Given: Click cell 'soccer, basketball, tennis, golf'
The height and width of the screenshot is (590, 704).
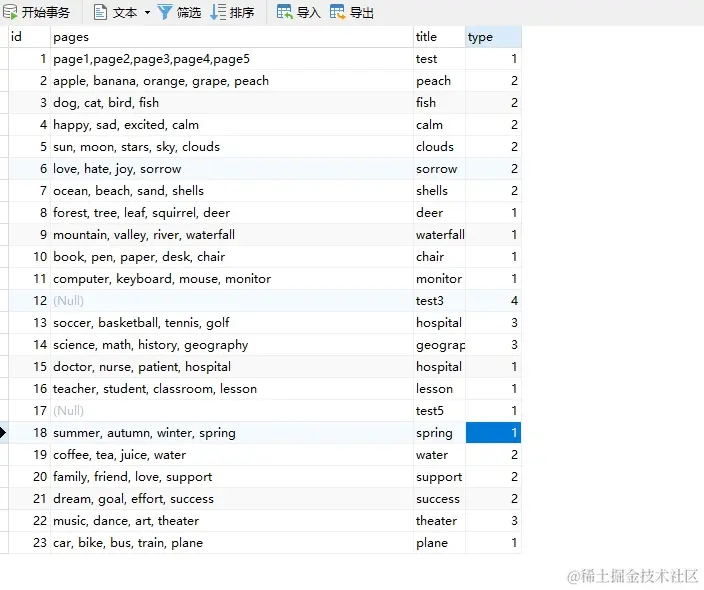Looking at the screenshot, I should point(232,323).
